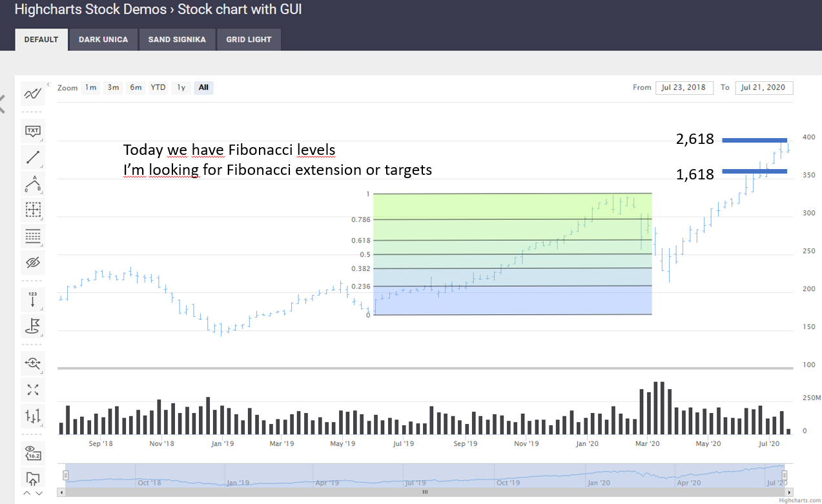Change series type with OHLC icon

pyautogui.click(x=33, y=416)
